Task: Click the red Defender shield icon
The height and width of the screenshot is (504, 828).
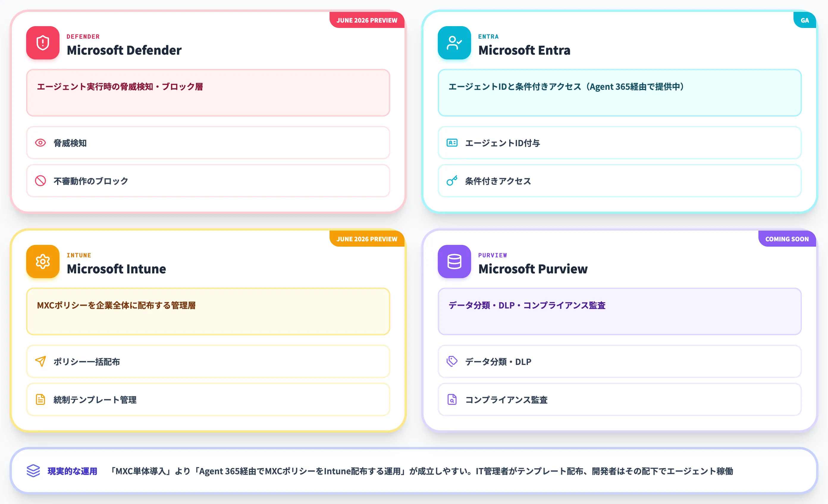Action: 43,42
